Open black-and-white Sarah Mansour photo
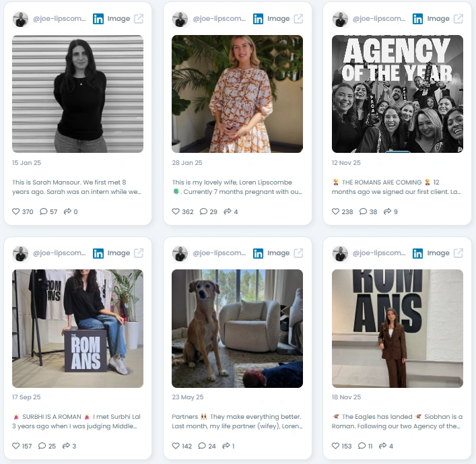This screenshot has width=476, height=464. [x=77, y=94]
